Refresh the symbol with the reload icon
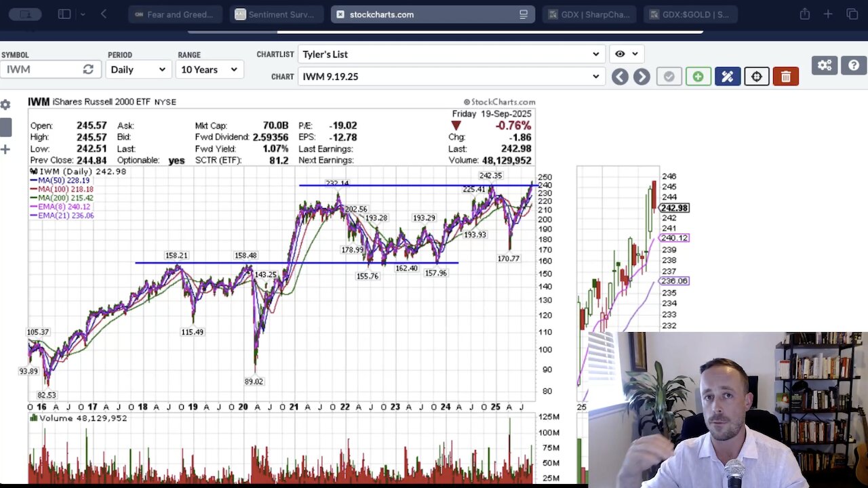The height and width of the screenshot is (488, 868). coord(88,69)
